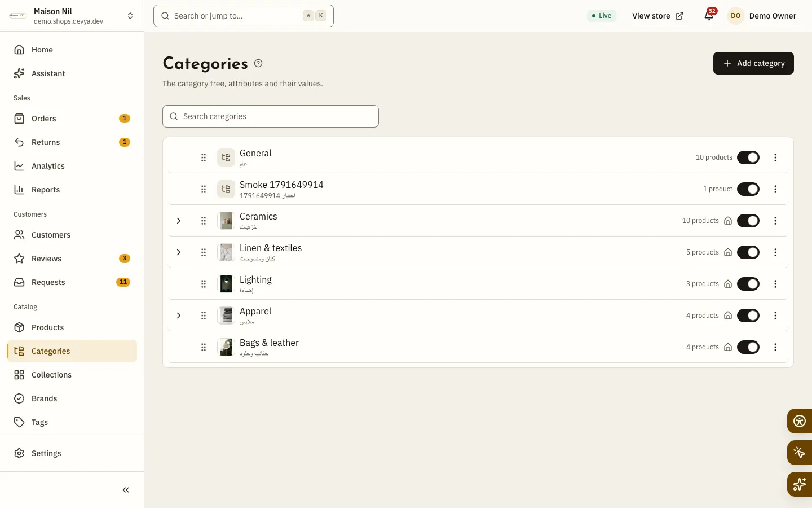Click the help icon beside Categories heading
The height and width of the screenshot is (508, 812).
258,63
